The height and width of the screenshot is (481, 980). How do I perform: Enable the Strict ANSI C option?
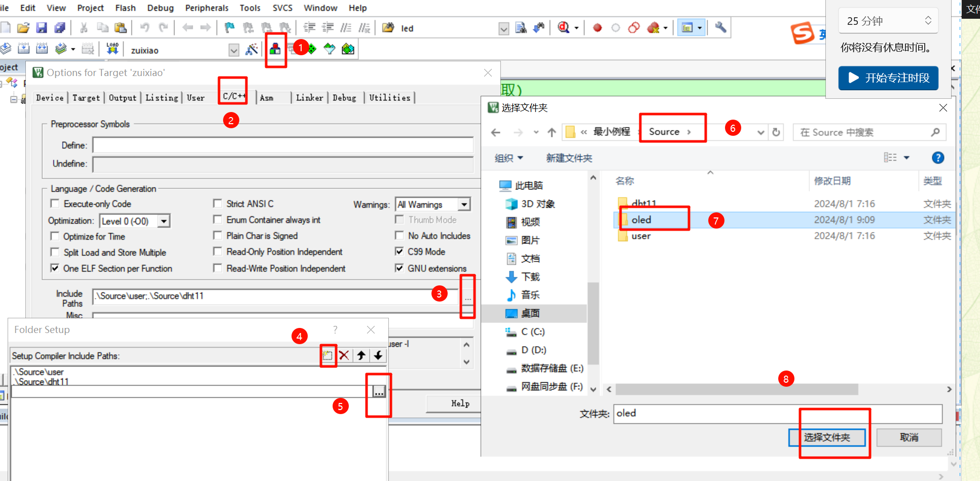pos(217,203)
